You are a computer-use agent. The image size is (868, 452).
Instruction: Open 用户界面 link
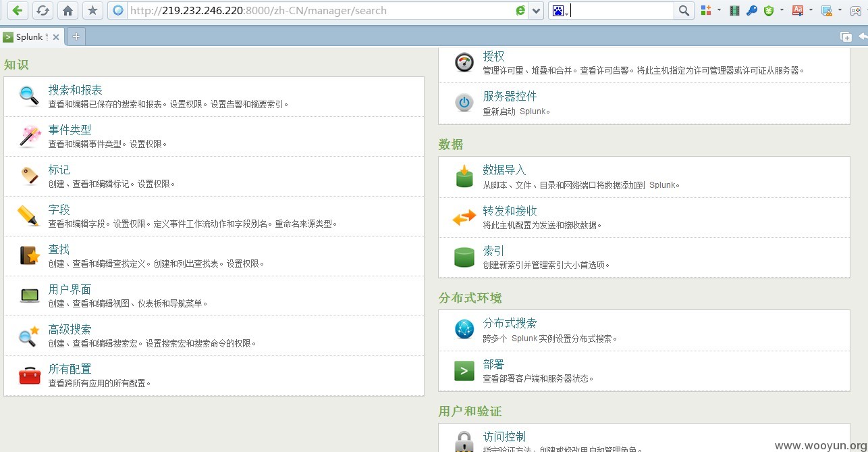[70, 289]
